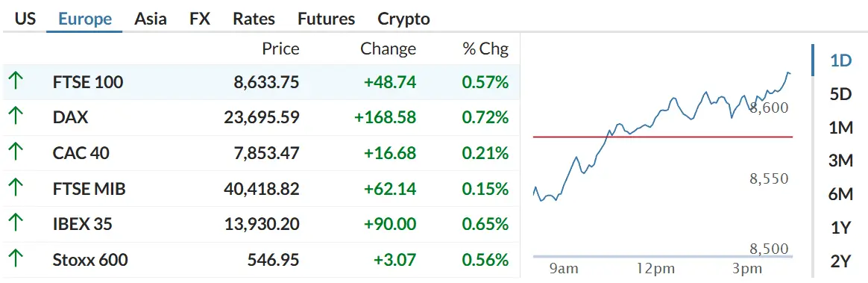Show the Rates tab

click(254, 19)
